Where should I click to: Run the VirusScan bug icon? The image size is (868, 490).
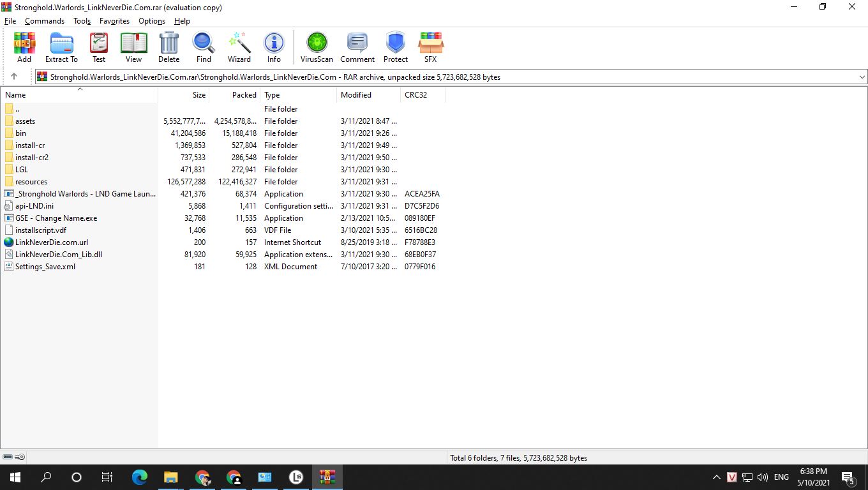pyautogui.click(x=317, y=48)
